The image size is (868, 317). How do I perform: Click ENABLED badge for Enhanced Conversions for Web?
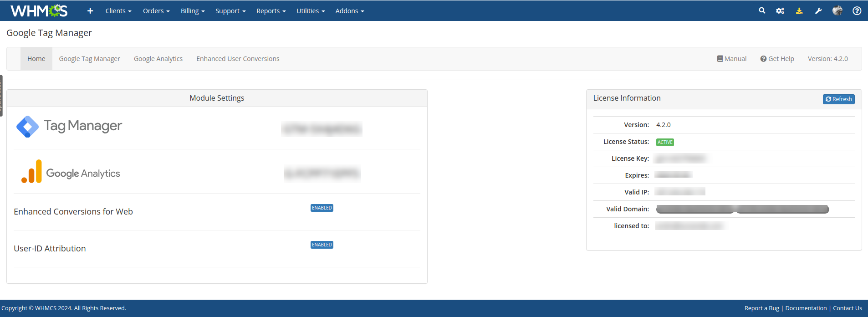322,208
